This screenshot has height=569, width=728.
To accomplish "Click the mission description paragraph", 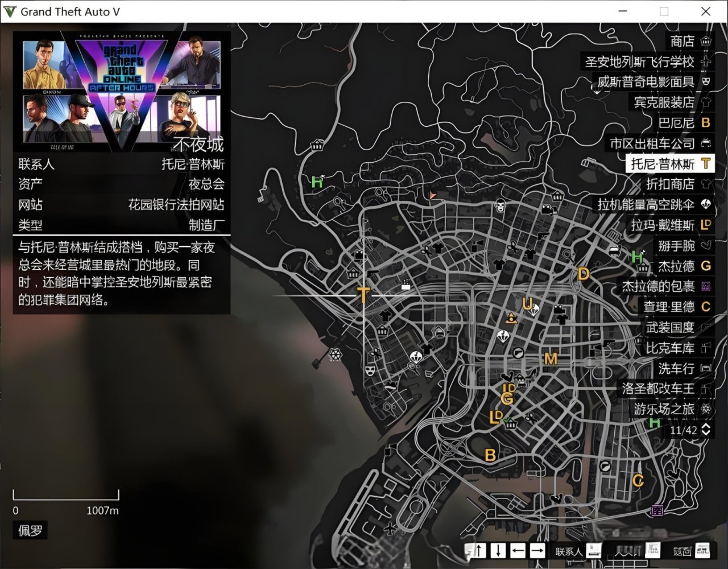I will click(x=117, y=274).
